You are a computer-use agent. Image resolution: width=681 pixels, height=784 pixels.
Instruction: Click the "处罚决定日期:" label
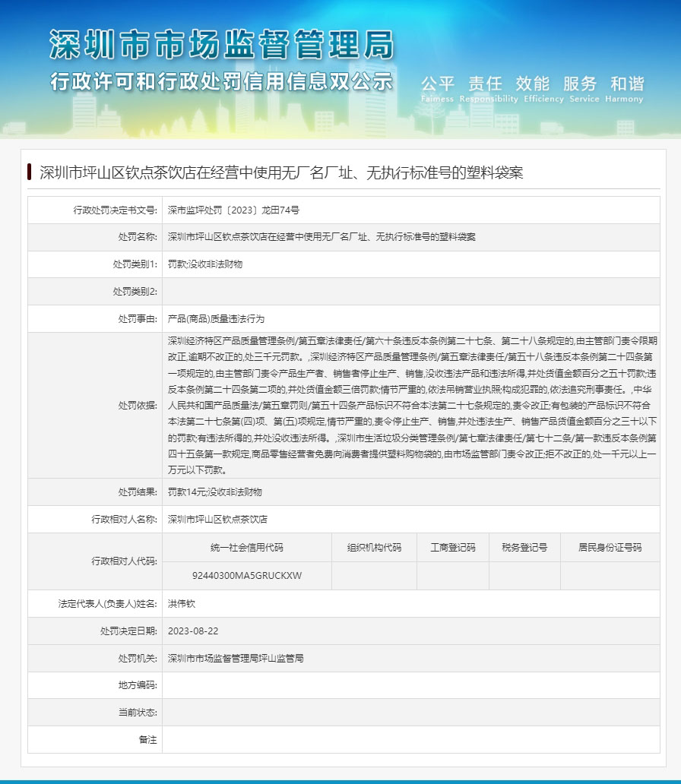(128, 631)
